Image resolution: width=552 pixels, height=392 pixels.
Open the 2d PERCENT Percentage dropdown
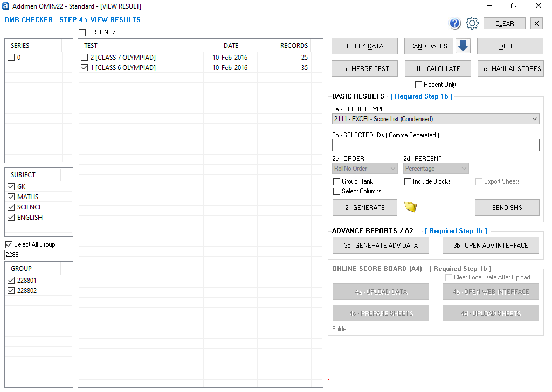click(436, 169)
